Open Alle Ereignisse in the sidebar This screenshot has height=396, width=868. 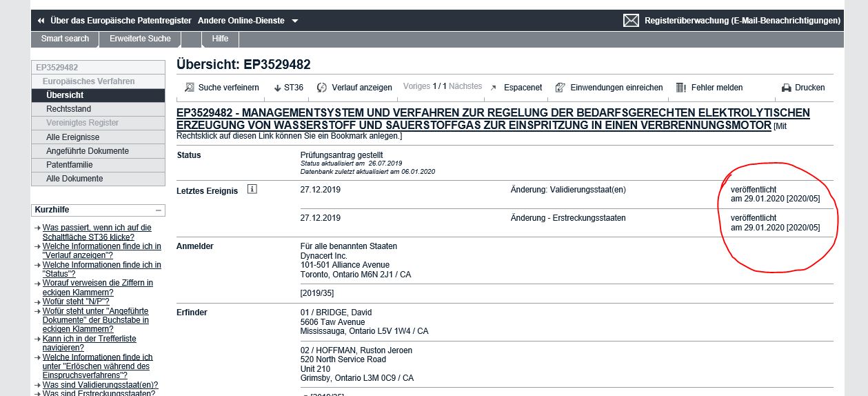(x=99, y=137)
